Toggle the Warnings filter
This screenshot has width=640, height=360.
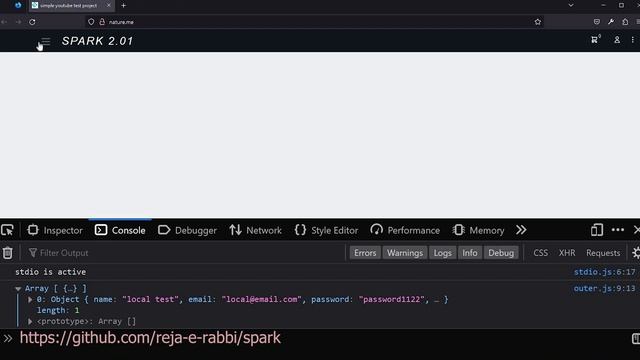pyautogui.click(x=405, y=253)
